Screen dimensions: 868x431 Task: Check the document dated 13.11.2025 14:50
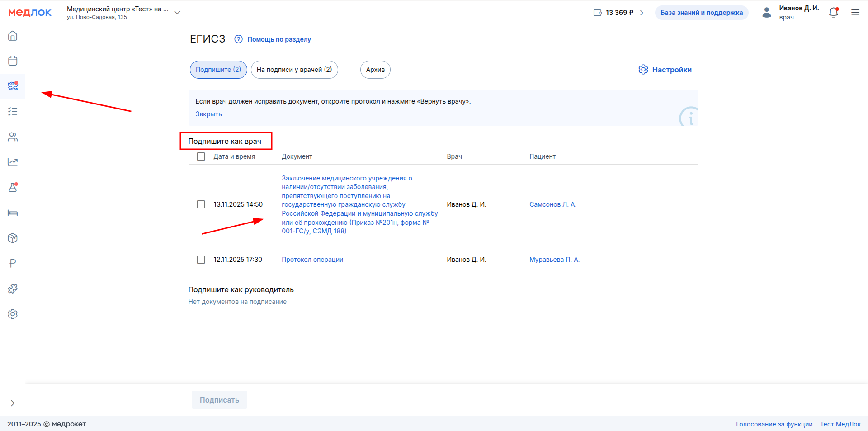coord(201,204)
